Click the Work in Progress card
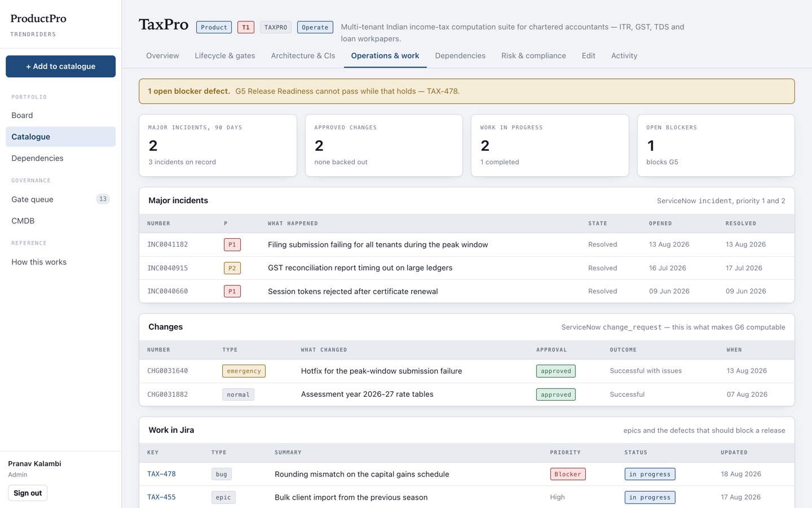The height and width of the screenshot is (508, 812). pos(550,146)
